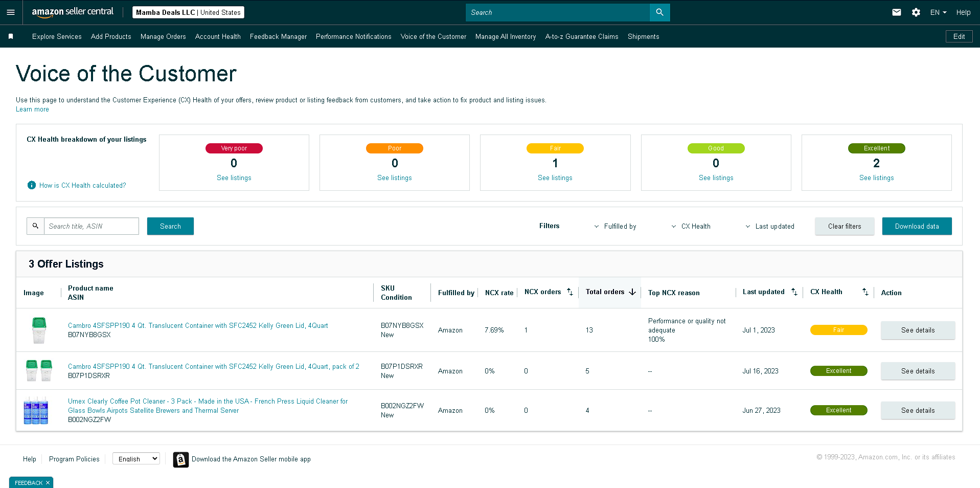Viewport: 980px width, 488px height.
Task: Click the Very poor red badge
Action: (x=234, y=148)
